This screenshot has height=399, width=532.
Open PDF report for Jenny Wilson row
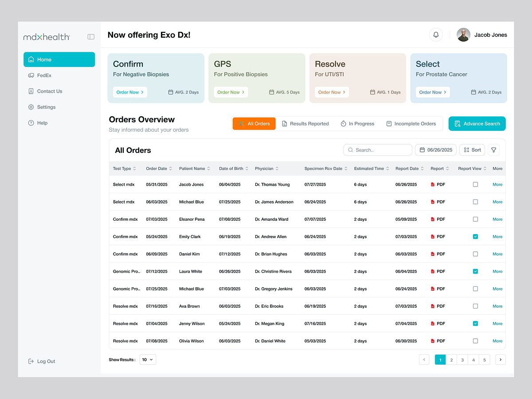(438, 324)
